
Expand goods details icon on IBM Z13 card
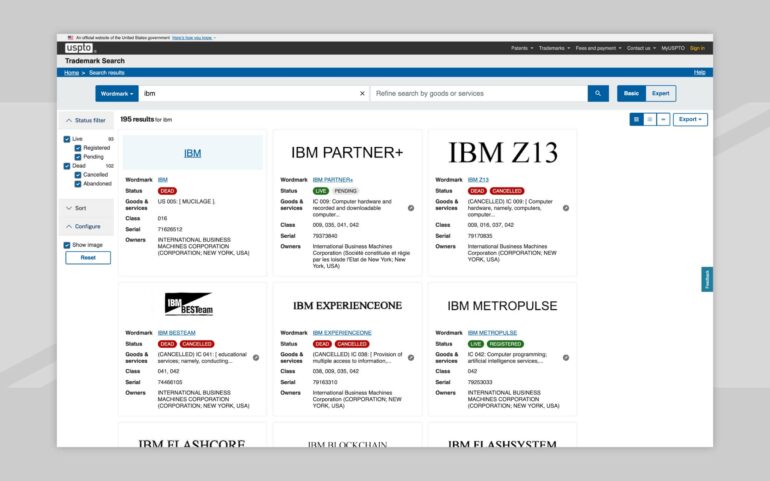tap(566, 208)
